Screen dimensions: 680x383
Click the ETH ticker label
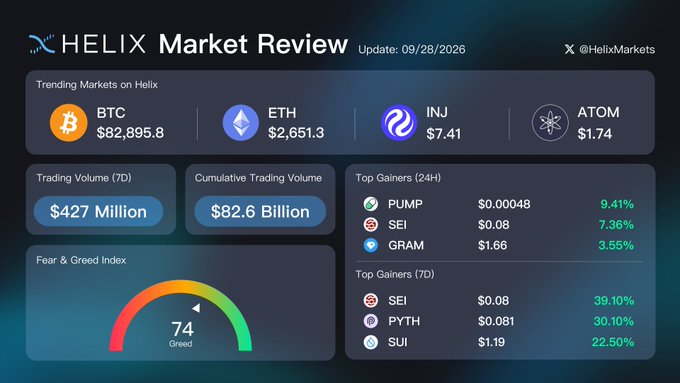(x=282, y=113)
